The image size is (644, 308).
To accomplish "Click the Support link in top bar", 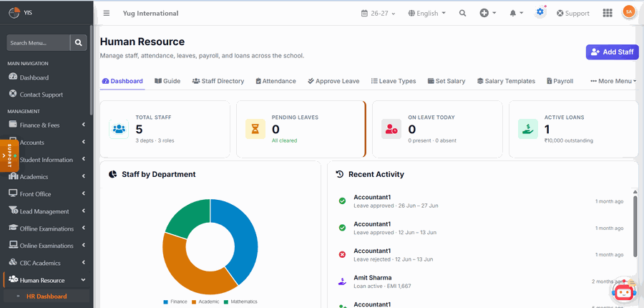I will pos(573,13).
